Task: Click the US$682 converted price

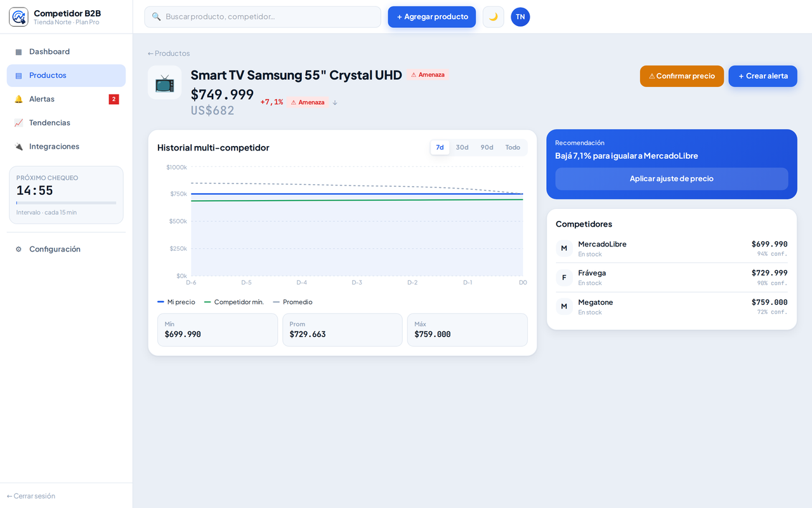Action: (213, 110)
